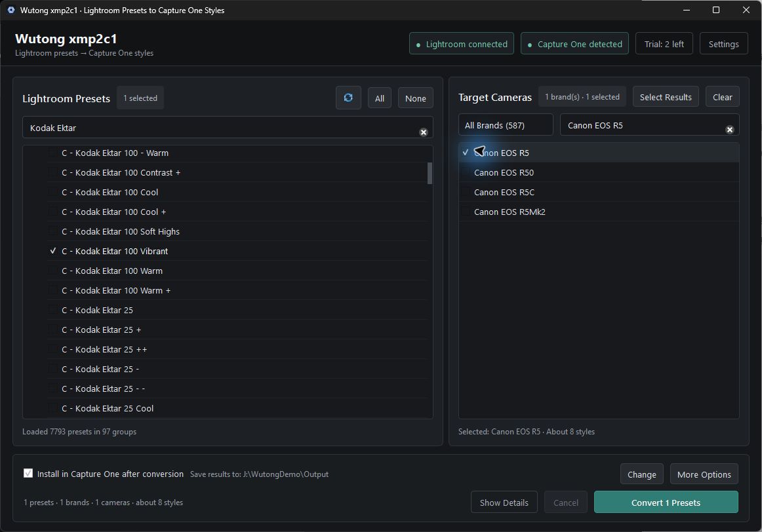Image resolution: width=762 pixels, height=532 pixels.
Task: Check C - Kodak Ektar 25 preset
Action: point(53,310)
